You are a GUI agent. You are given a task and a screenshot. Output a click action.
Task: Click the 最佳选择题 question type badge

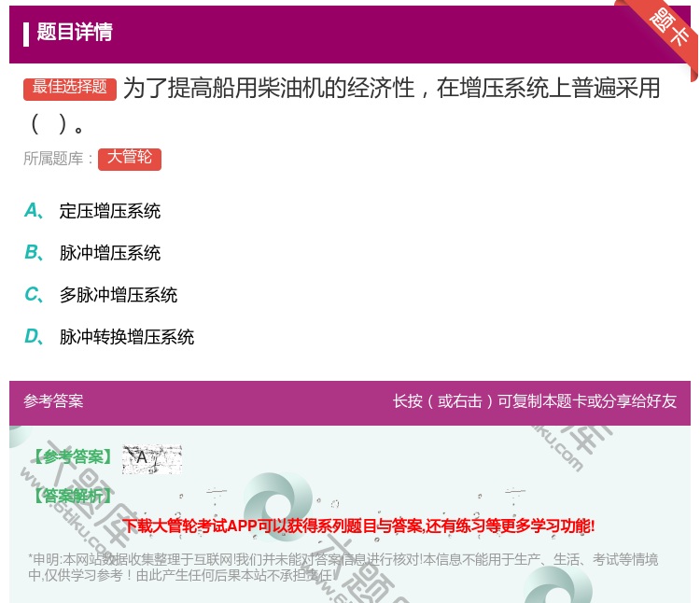pos(70,89)
